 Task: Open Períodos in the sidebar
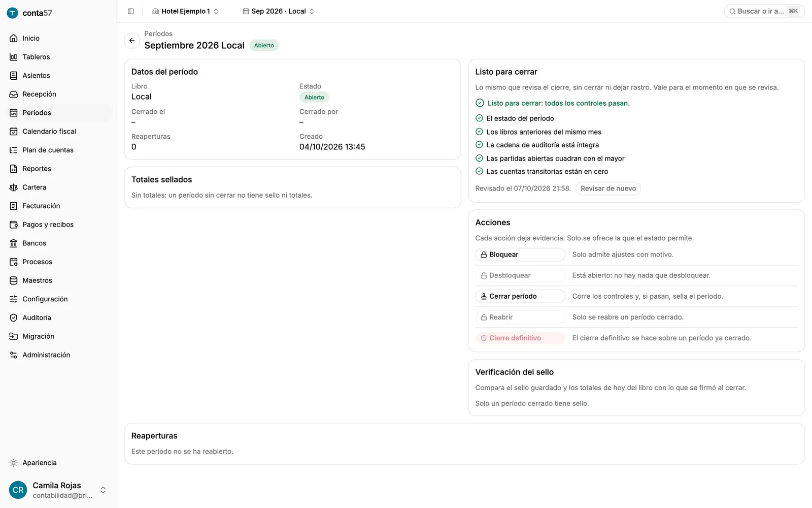coord(59,113)
